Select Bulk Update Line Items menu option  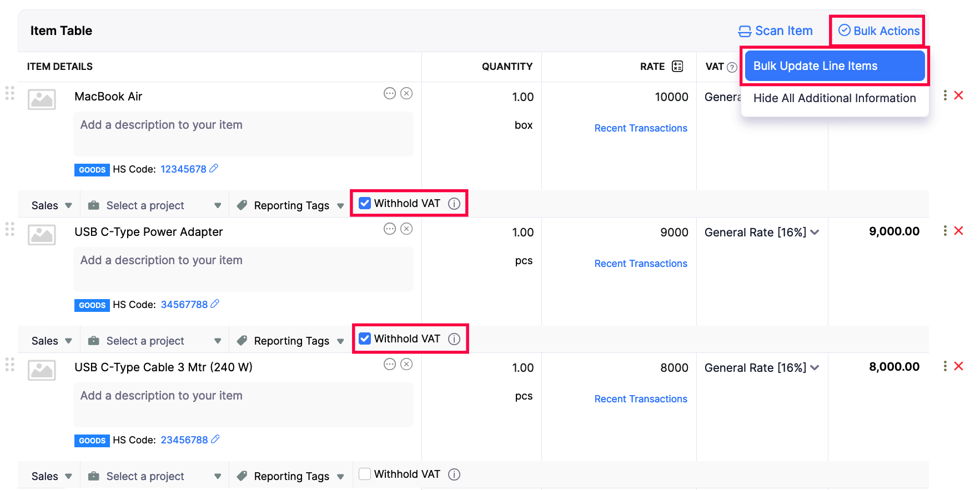tap(835, 66)
